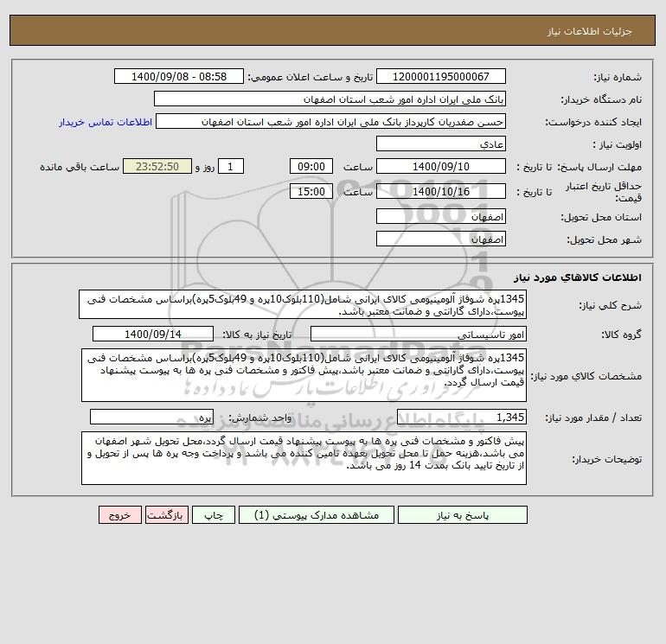This screenshot has width=666, height=644.
Task: Click the شماره نیاز label
Action: click(x=618, y=77)
